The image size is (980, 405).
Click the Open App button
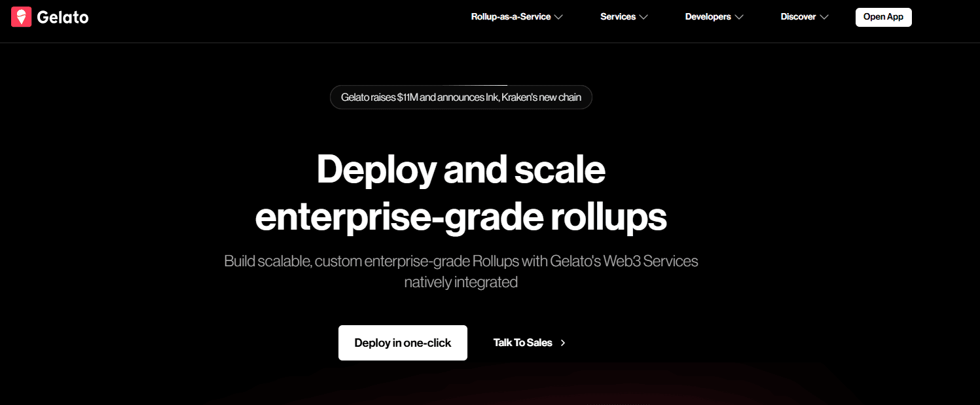click(x=883, y=17)
